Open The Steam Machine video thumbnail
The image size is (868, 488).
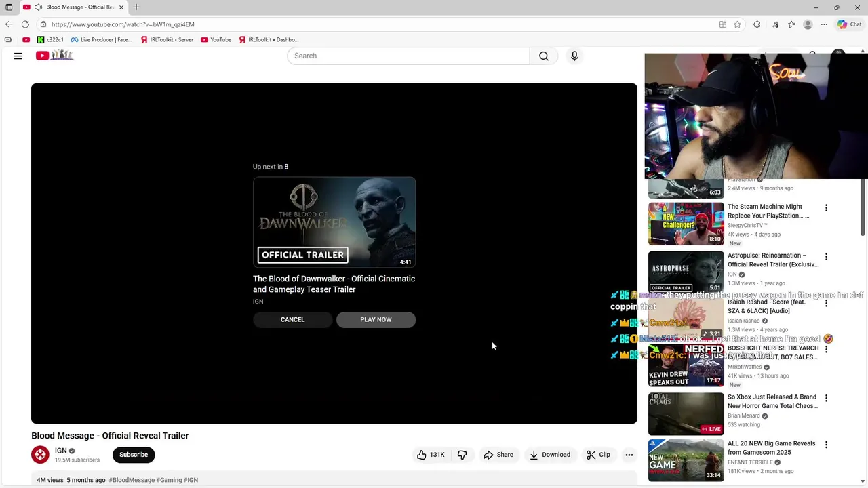coord(686,224)
